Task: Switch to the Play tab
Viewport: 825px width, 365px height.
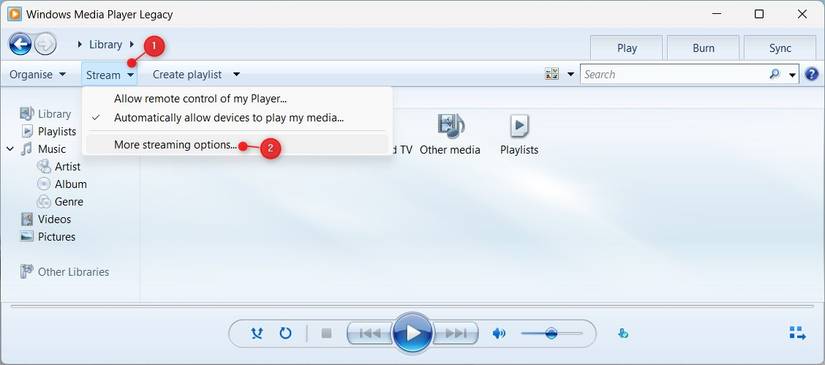Action: point(627,48)
